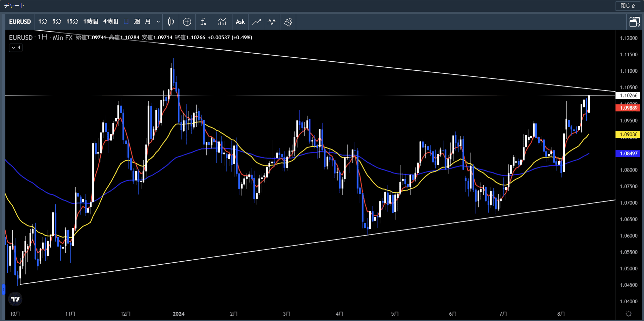The image size is (644, 321).
Task: Switch to the 月 monthly timeframe
Action: [148, 22]
